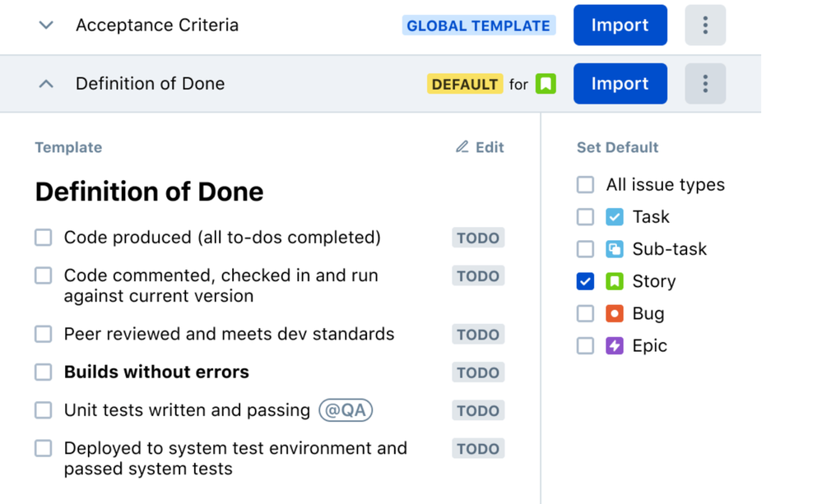The width and height of the screenshot is (822, 504).
Task: Enable the Bug default checkbox
Action: pos(585,313)
